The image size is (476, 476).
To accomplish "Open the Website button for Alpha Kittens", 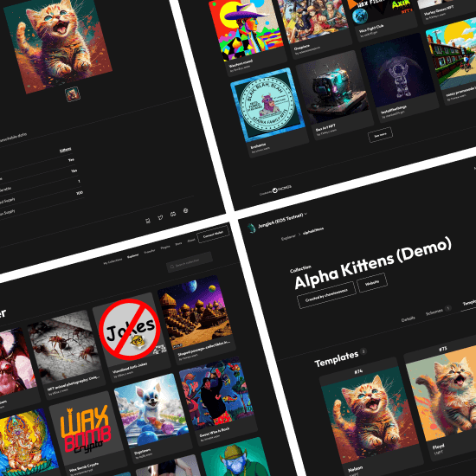I will pos(372,283).
